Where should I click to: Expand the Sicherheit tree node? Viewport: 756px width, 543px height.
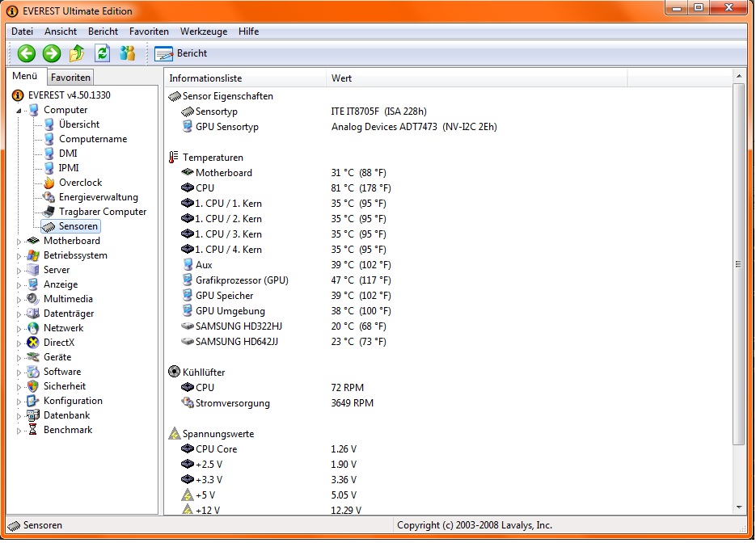(x=19, y=387)
